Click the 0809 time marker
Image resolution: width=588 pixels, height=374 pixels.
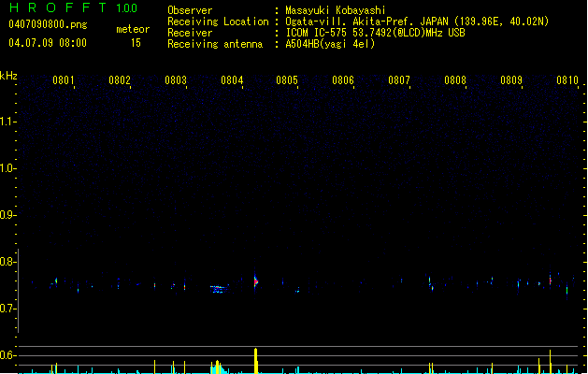click(x=511, y=80)
